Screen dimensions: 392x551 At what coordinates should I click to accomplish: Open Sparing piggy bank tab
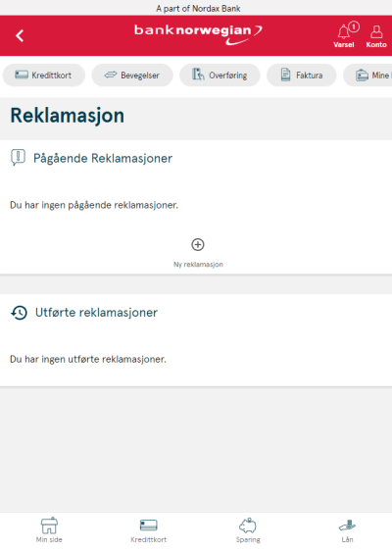[248, 530]
